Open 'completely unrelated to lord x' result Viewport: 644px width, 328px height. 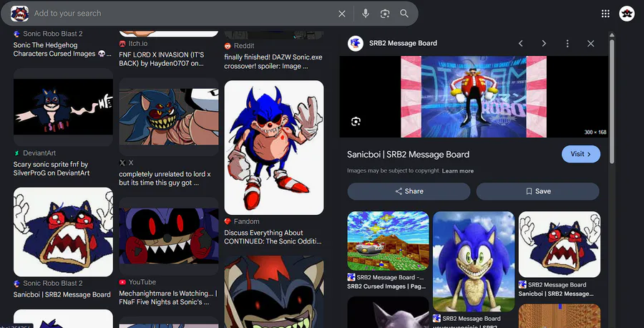click(x=165, y=178)
